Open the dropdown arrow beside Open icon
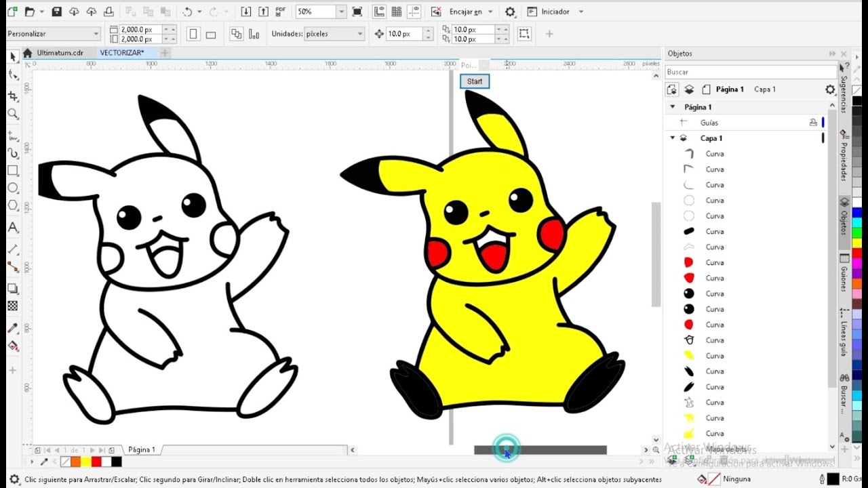This screenshot has height=488, width=868. (41, 12)
